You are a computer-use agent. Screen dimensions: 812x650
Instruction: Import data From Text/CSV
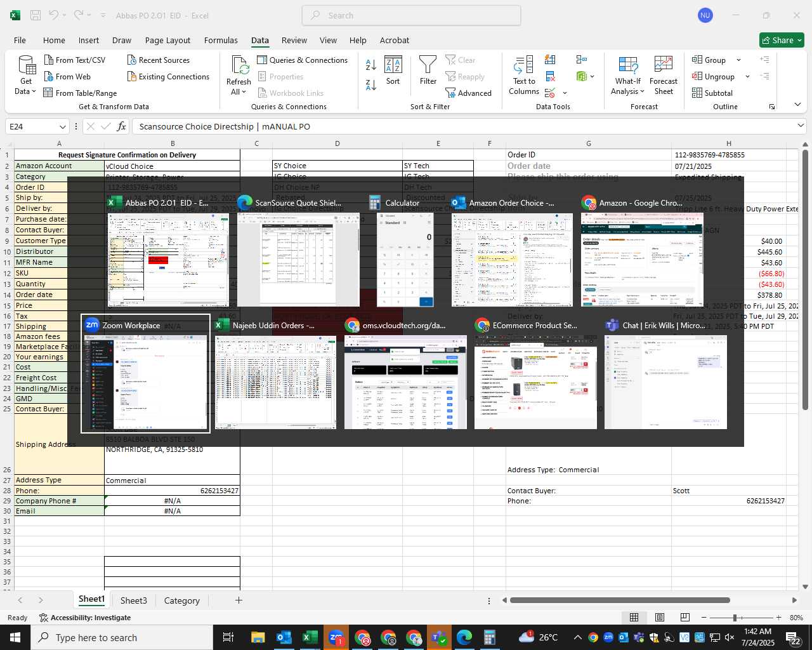coord(75,60)
